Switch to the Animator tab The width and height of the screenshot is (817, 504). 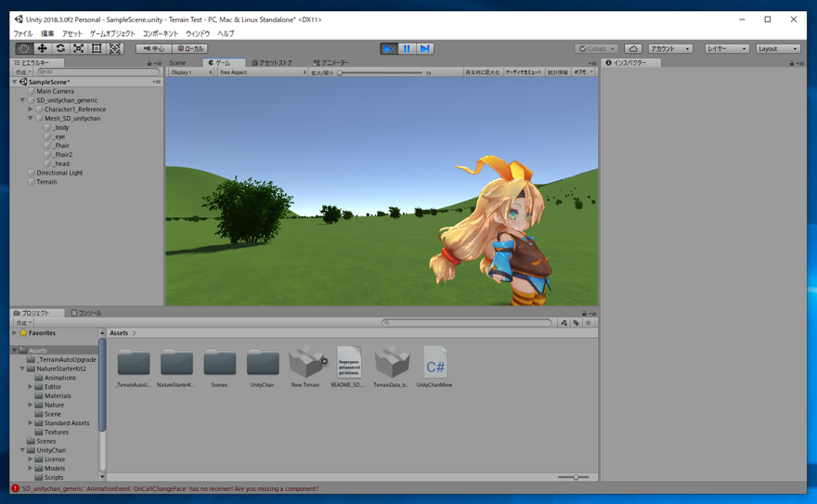point(331,63)
